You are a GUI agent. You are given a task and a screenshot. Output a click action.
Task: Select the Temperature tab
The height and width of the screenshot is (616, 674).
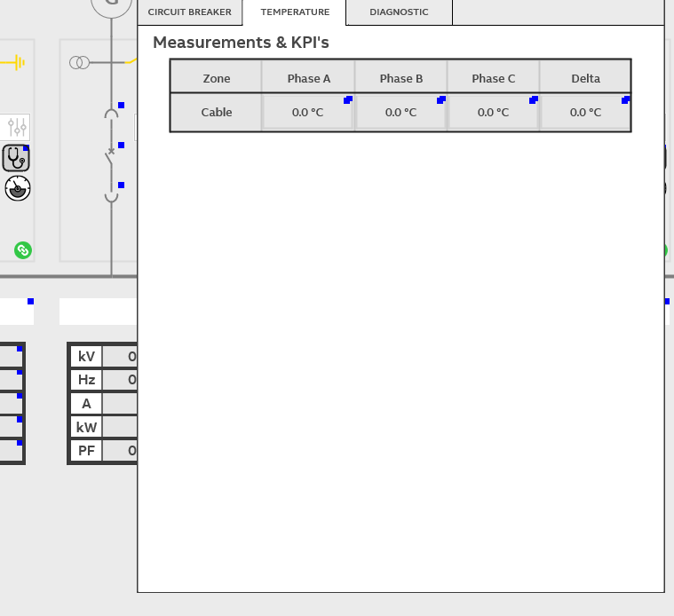pyautogui.click(x=295, y=12)
